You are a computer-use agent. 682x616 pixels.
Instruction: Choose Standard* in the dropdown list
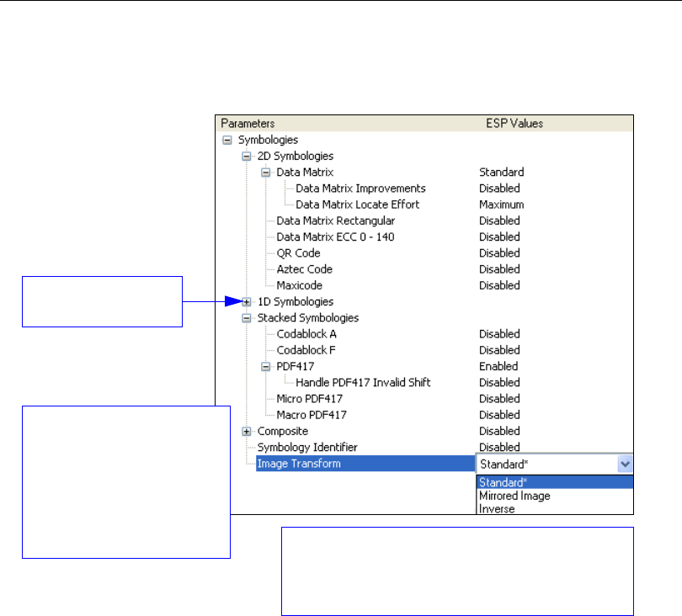555,482
